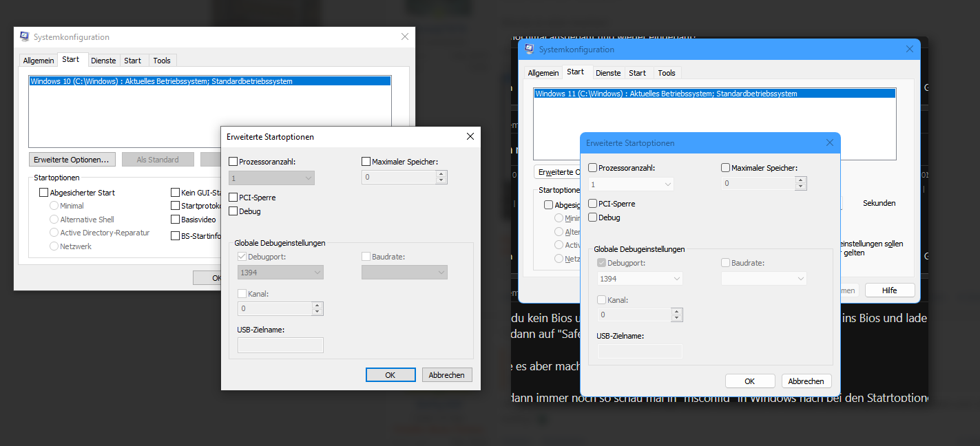Click Abbrechen in the white-titled Erweiterte Startoptionen dialog
Viewport: 980px width, 446px height.
click(447, 375)
